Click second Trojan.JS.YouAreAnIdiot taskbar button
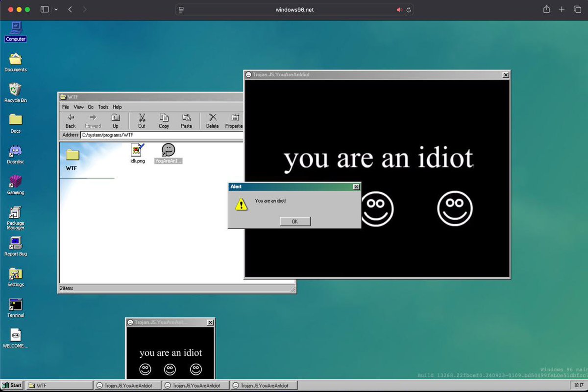The height and width of the screenshot is (392, 588). [196, 386]
